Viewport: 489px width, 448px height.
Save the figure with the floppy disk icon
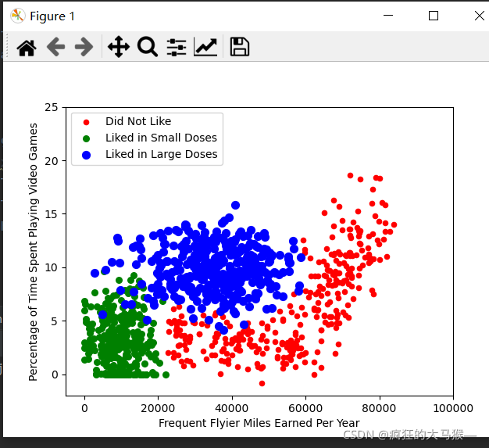point(240,47)
